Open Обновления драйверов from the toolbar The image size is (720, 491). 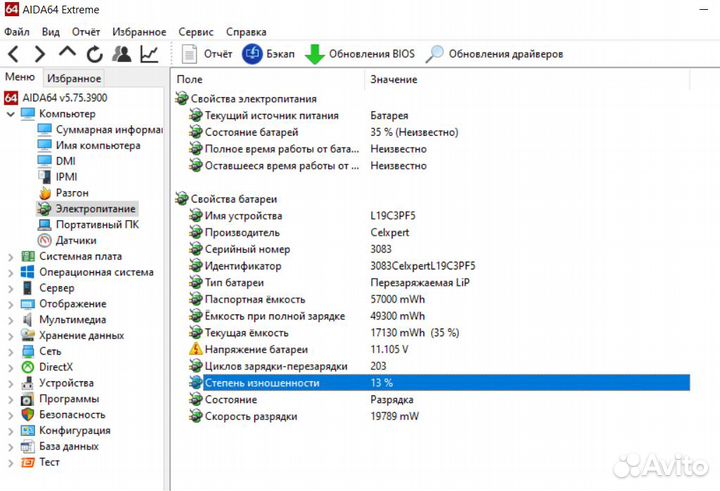pyautogui.click(x=494, y=54)
